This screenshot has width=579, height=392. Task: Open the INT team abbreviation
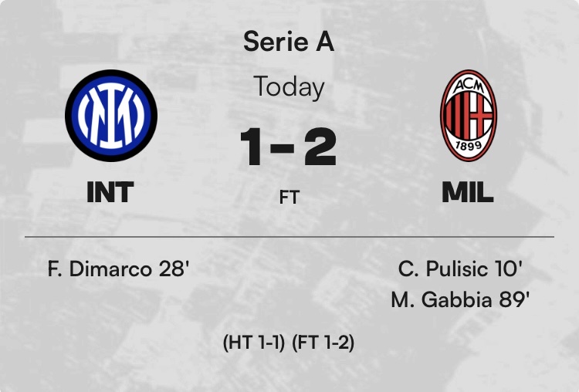pos(110,192)
